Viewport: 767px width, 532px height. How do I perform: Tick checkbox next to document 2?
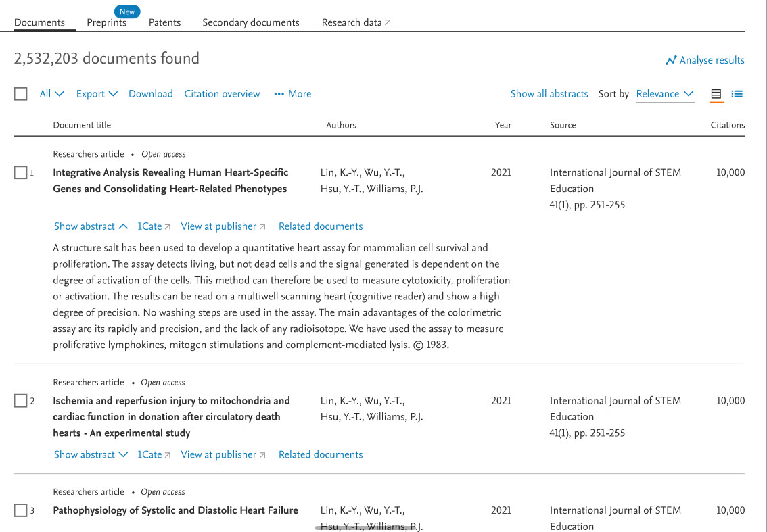20,400
